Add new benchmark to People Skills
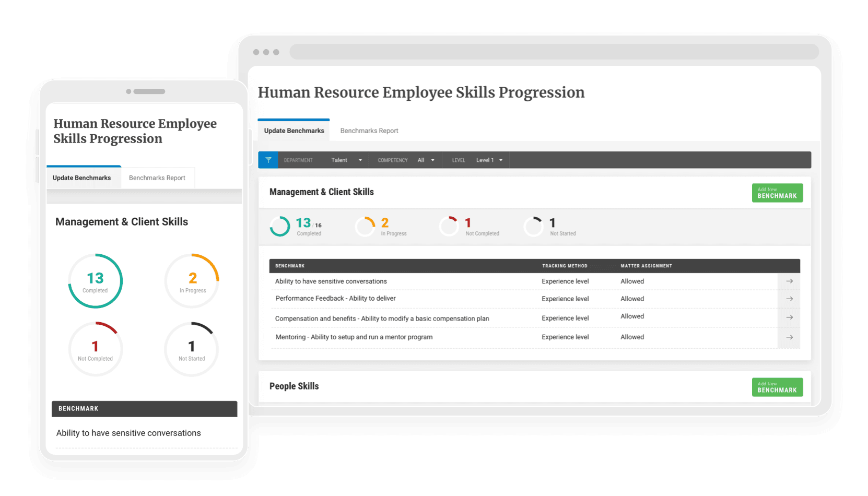Screen dimensions: 868x496 tap(777, 387)
